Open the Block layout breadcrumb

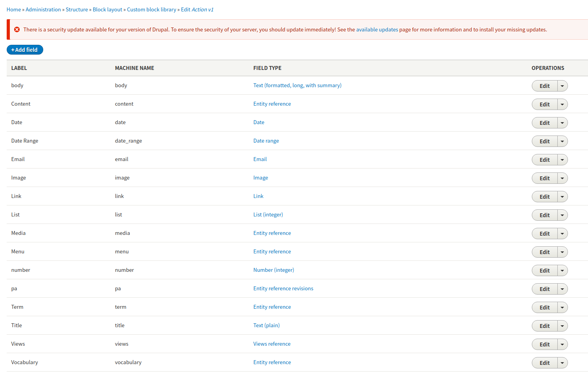(x=107, y=9)
